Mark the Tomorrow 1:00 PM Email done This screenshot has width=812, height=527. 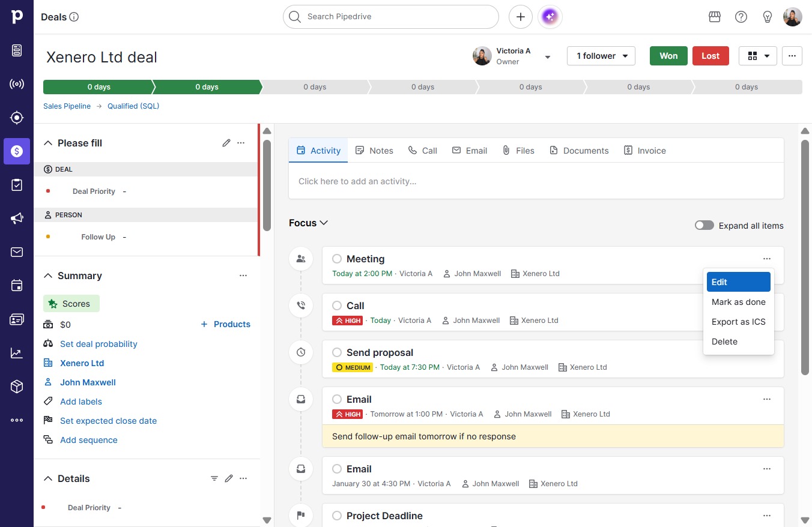[337, 399]
